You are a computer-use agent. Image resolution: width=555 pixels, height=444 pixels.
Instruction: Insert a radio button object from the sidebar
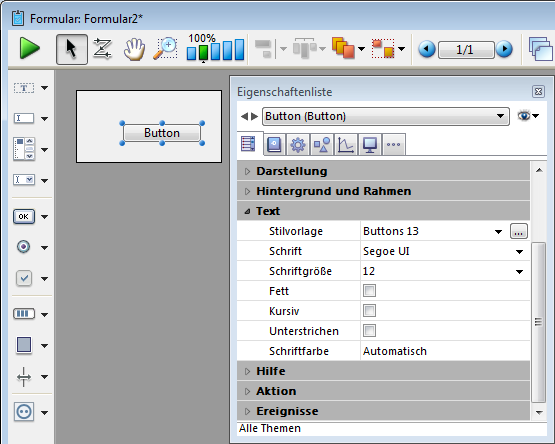coord(24,247)
